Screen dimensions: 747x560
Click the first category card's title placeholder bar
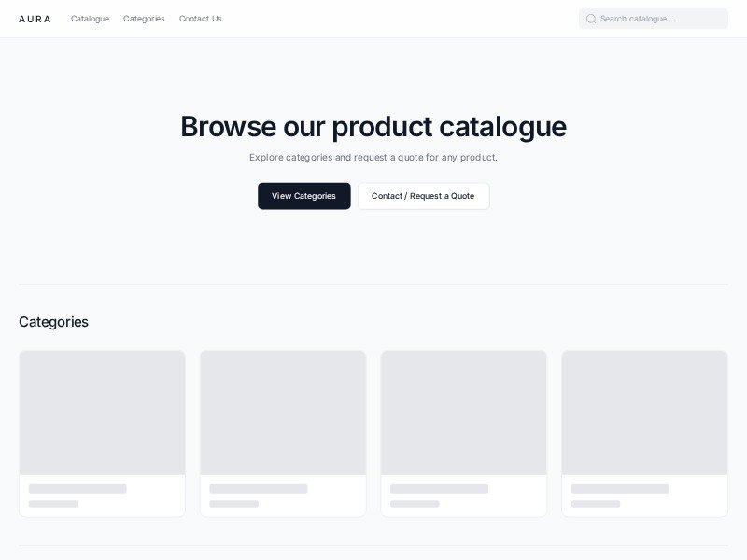[x=78, y=489]
